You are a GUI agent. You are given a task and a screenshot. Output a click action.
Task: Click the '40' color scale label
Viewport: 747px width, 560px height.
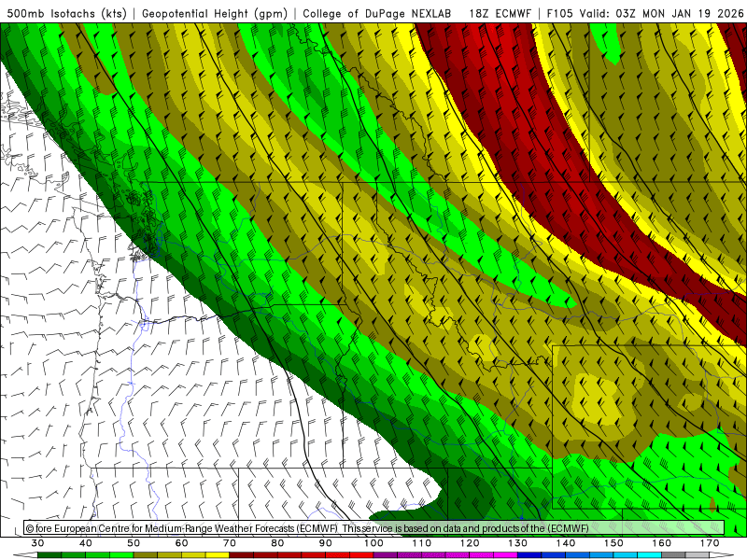(86, 543)
